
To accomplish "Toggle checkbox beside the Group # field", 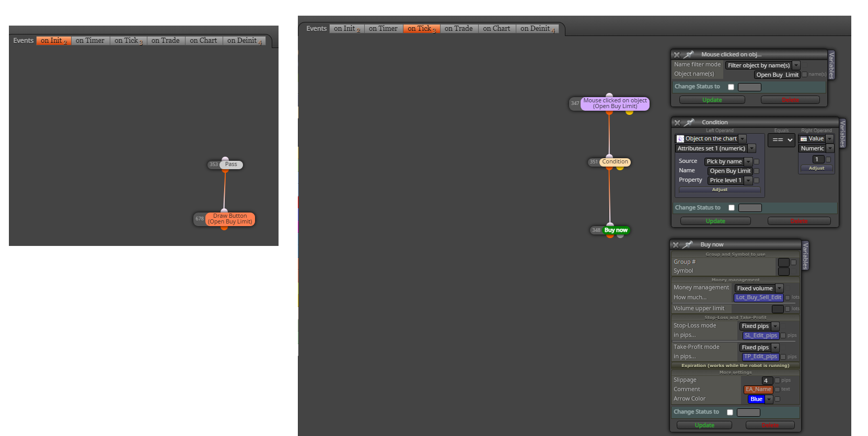I will click(794, 263).
